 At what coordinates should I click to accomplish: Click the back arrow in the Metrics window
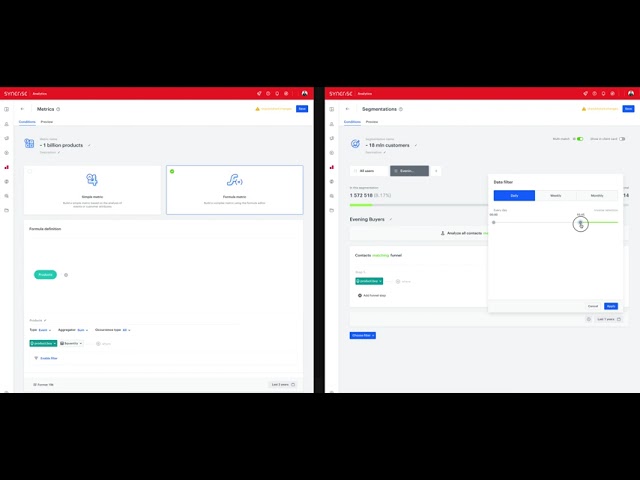pos(22,109)
